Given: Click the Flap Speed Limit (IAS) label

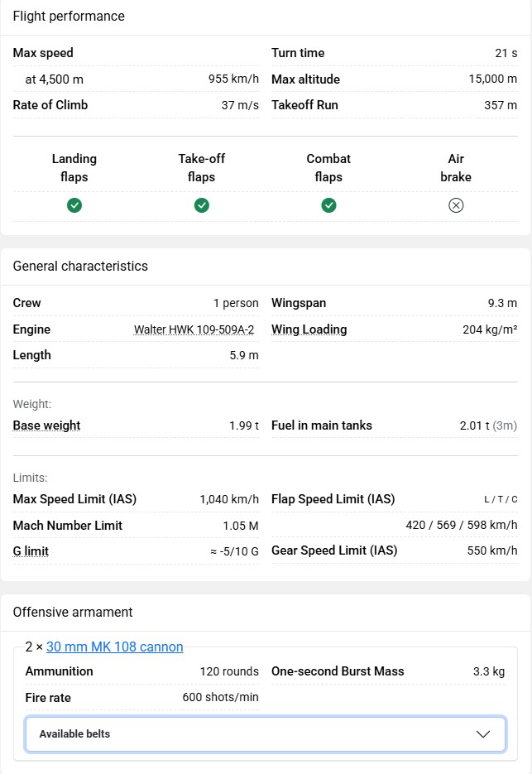Looking at the screenshot, I should tap(333, 499).
